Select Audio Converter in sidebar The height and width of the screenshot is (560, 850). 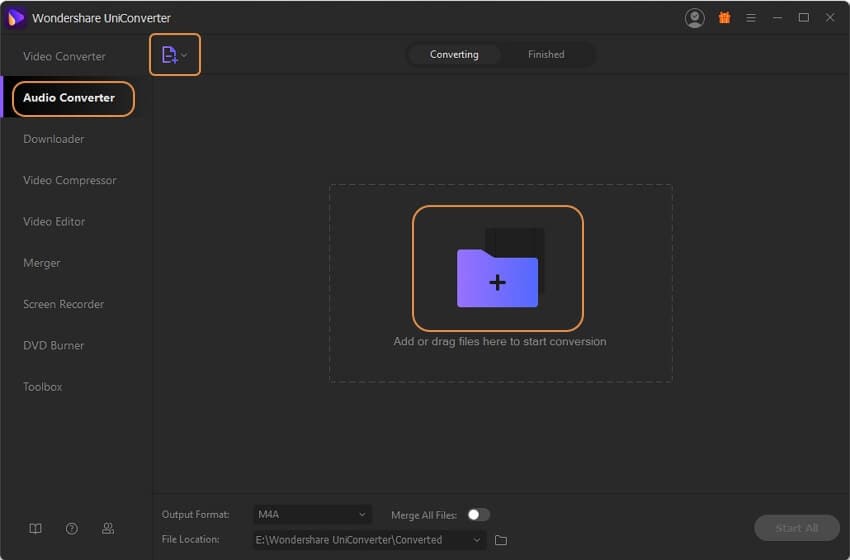[x=69, y=98]
